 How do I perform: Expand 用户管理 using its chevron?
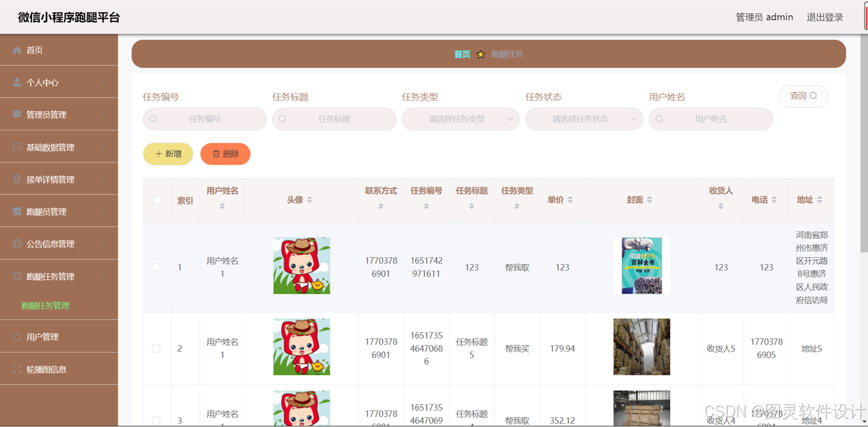103,335
